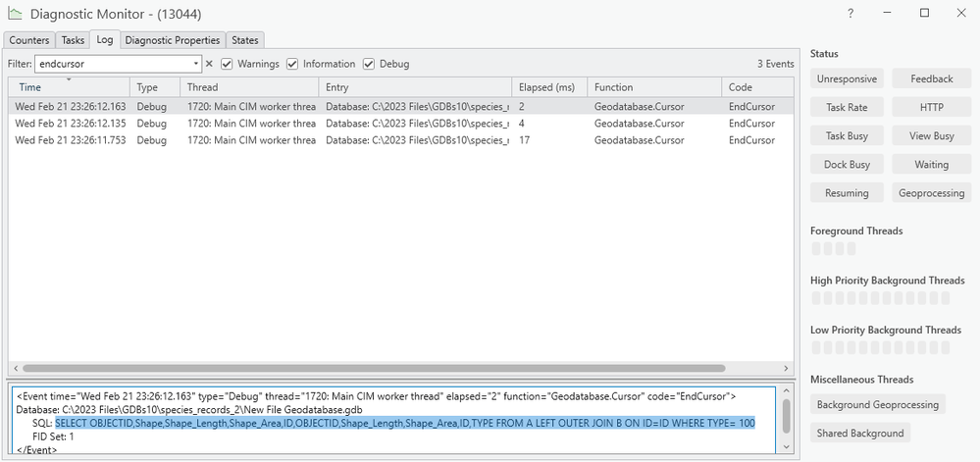Select the log row at 23:26:12.163
Viewport: 980px width, 462px height.
(x=400, y=106)
